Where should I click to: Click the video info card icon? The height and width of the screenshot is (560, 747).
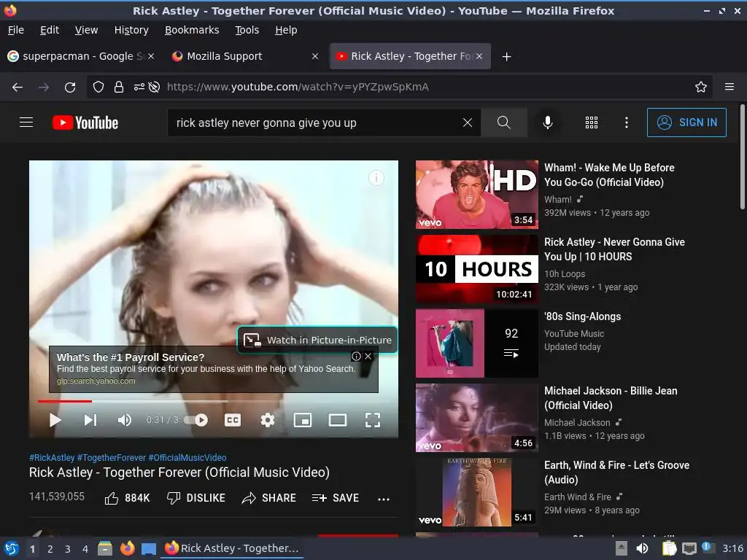376,178
